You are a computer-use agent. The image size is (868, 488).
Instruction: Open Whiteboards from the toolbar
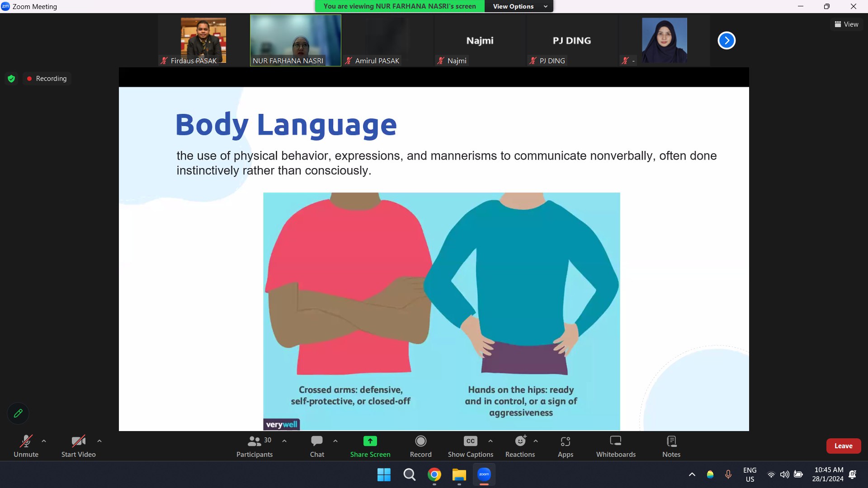click(x=615, y=441)
